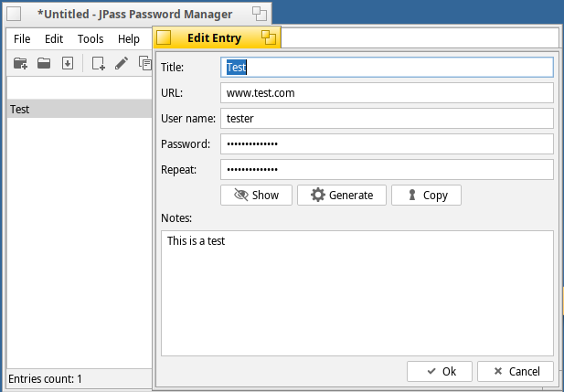This screenshot has height=392, width=564.
Task: Toggle password visibility with Show button
Action: coord(256,196)
